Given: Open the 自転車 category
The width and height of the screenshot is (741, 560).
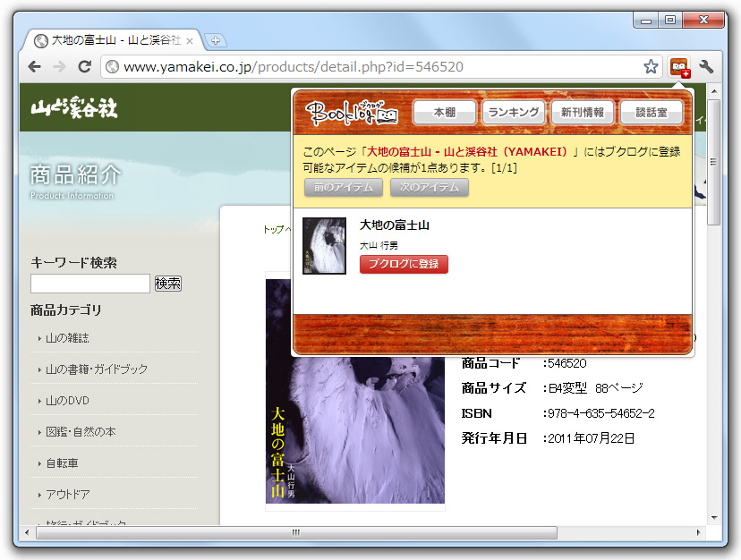Looking at the screenshot, I should click(62, 463).
